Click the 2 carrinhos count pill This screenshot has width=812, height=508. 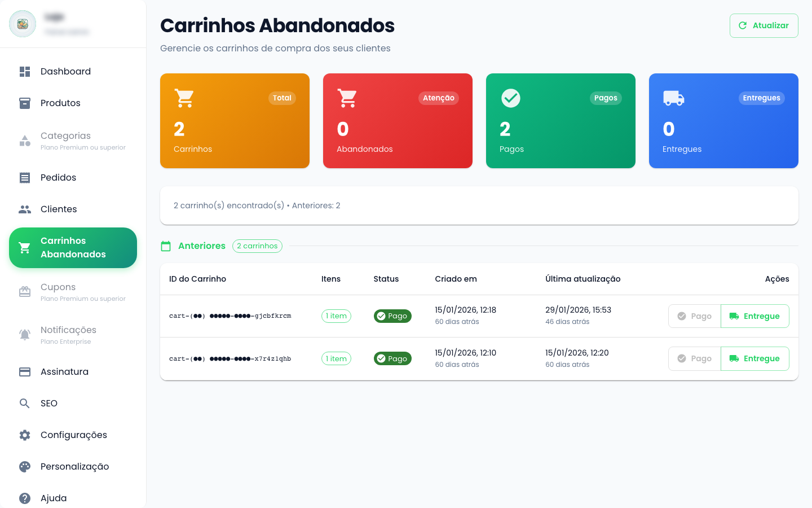tap(257, 246)
